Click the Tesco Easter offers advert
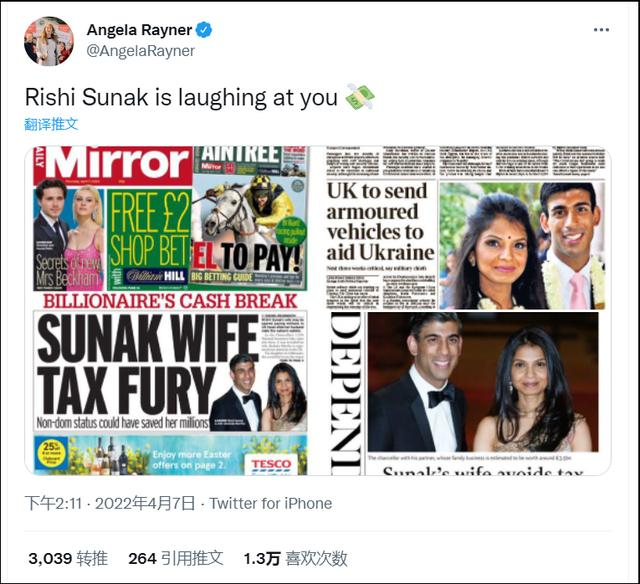This screenshot has height=584, width=640. coord(170,456)
